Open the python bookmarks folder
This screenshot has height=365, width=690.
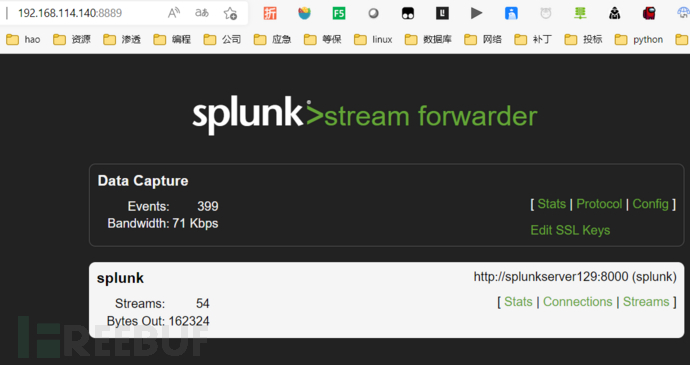639,40
